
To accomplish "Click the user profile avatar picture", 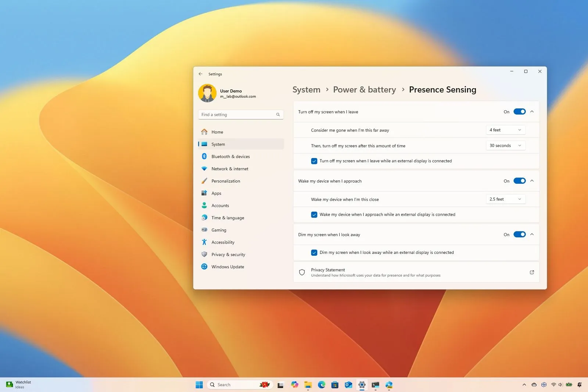I will 207,93.
